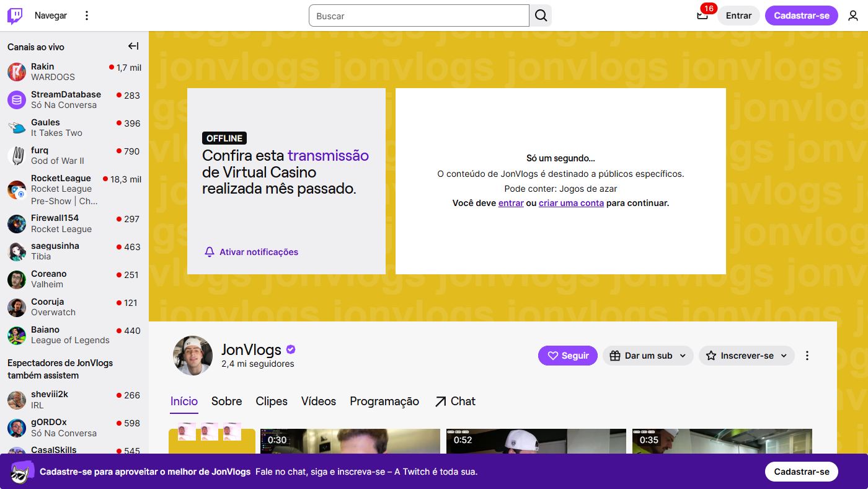Screen dimensions: 868x489
Task: Open StreamDatabase channel avatar
Action: click(x=17, y=100)
